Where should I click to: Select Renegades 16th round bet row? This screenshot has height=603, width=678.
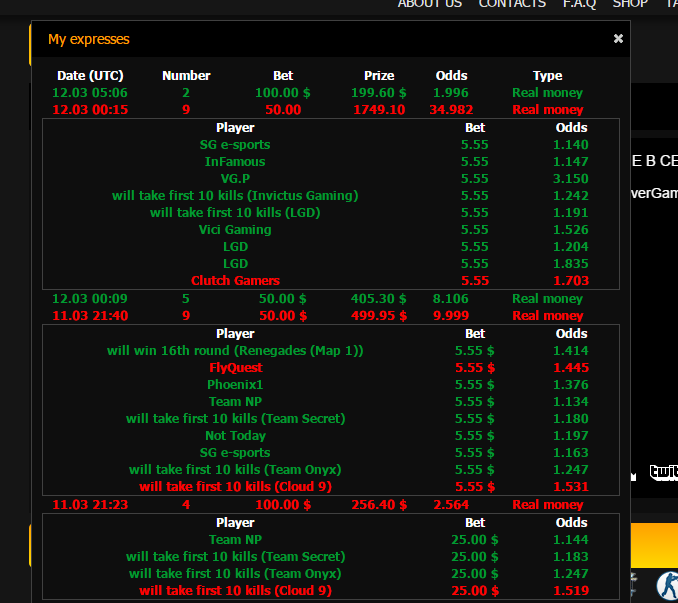[x=330, y=351]
